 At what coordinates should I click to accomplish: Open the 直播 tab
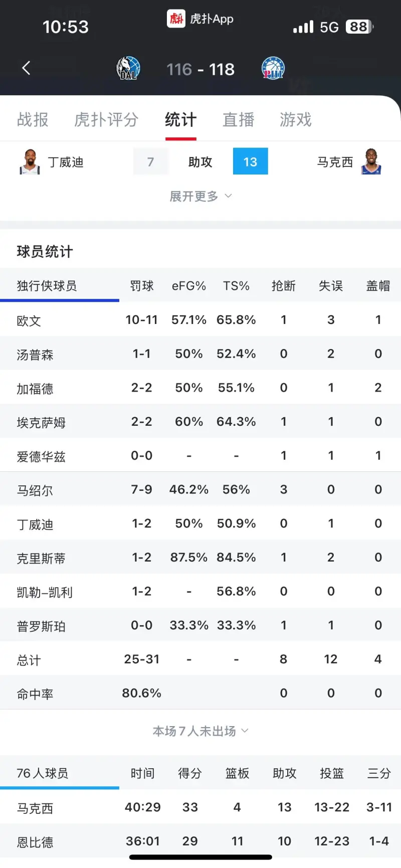tap(239, 120)
